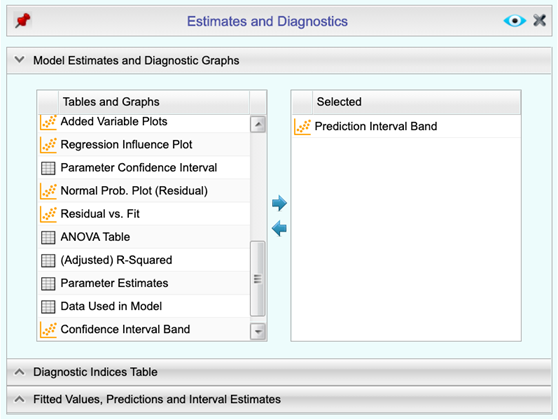
Task: Click the red pushpin icon
Action: [x=23, y=20]
